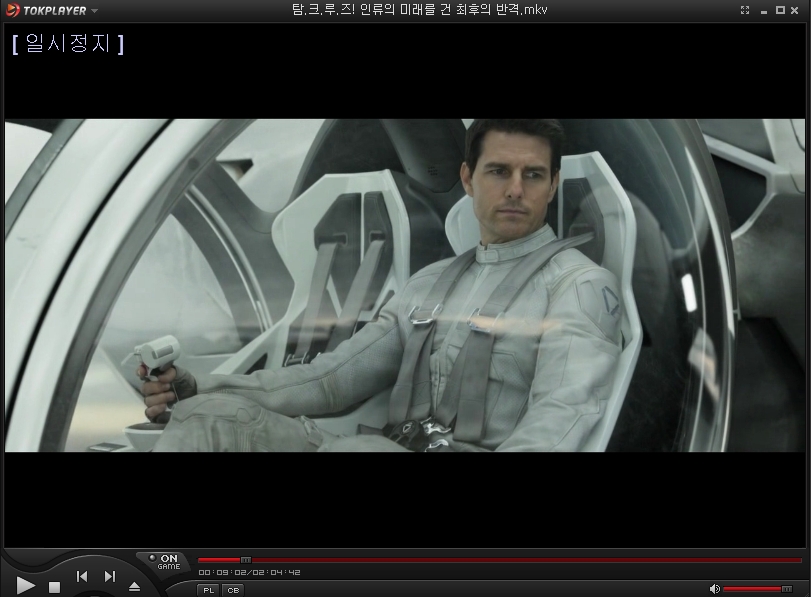Viewport: 811px width, 597px height.
Task: Click the eject/open file icon
Action: (x=134, y=587)
